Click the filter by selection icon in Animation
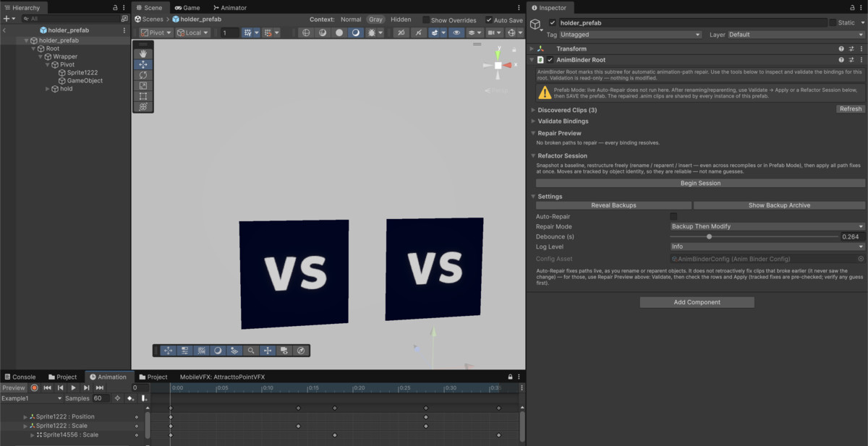The image size is (868, 446). pos(118,398)
